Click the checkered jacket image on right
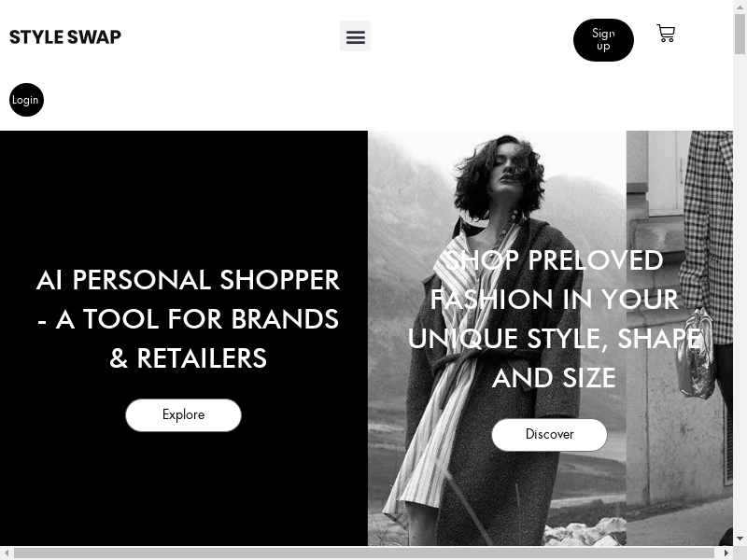The height and width of the screenshot is (560, 747). click(x=707, y=238)
